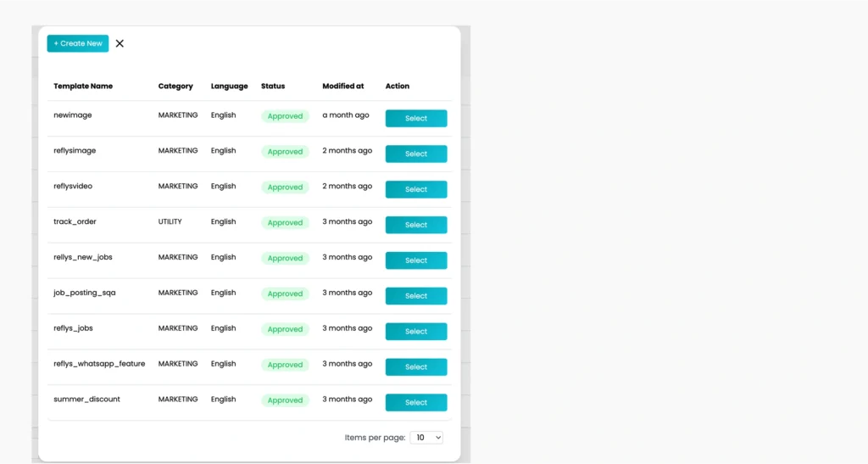Click 'a month ago' in the newimage row
The height and width of the screenshot is (464, 868).
click(346, 115)
